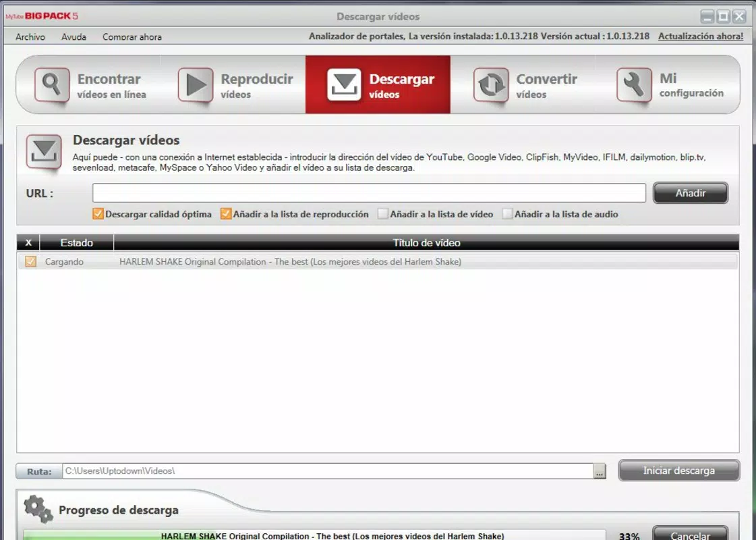This screenshot has width=756, height=540.
Task: Enable Añadir a la lista de audio
Action: coord(507,214)
